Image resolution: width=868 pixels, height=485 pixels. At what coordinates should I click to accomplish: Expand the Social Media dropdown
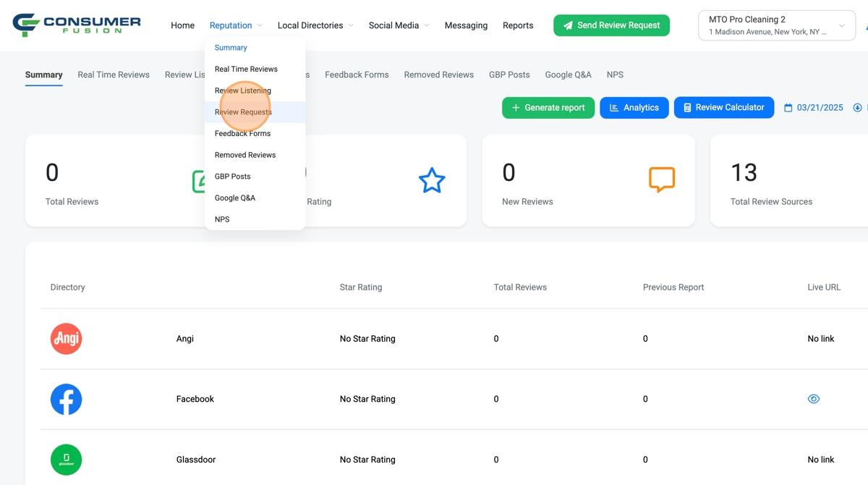[427, 26]
